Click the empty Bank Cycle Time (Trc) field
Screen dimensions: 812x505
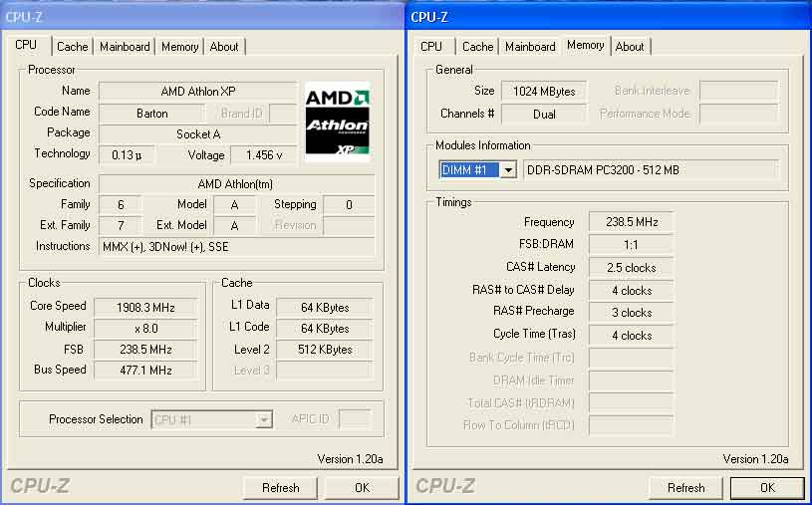point(632,358)
